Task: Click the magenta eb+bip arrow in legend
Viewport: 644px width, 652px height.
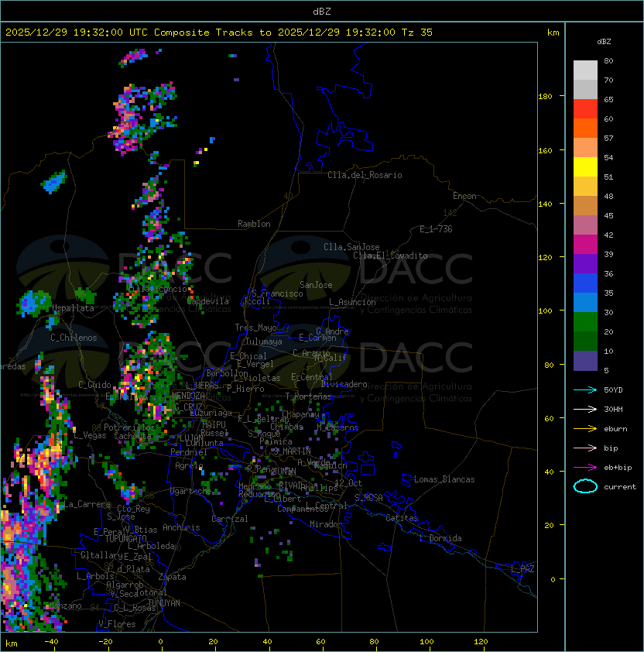Action: tap(585, 468)
